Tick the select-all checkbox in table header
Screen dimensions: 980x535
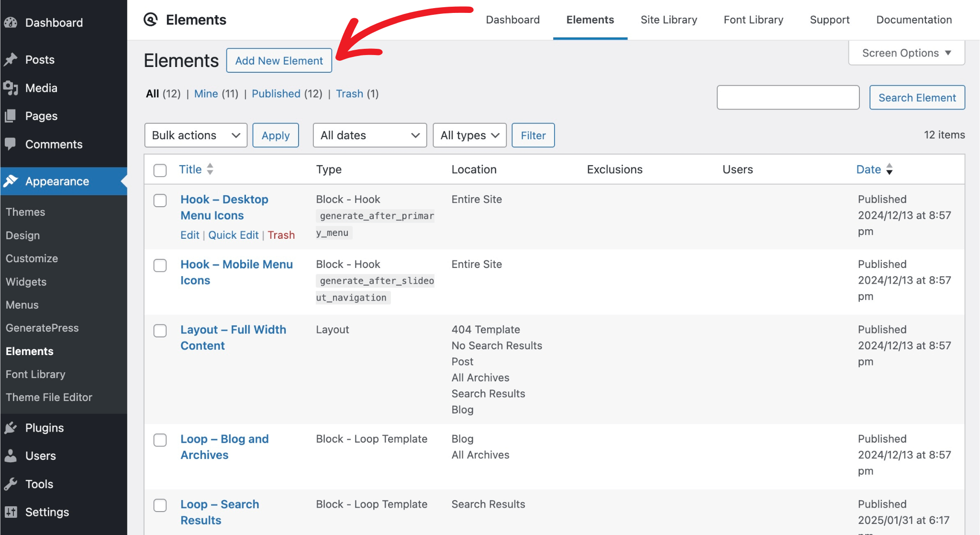160,170
